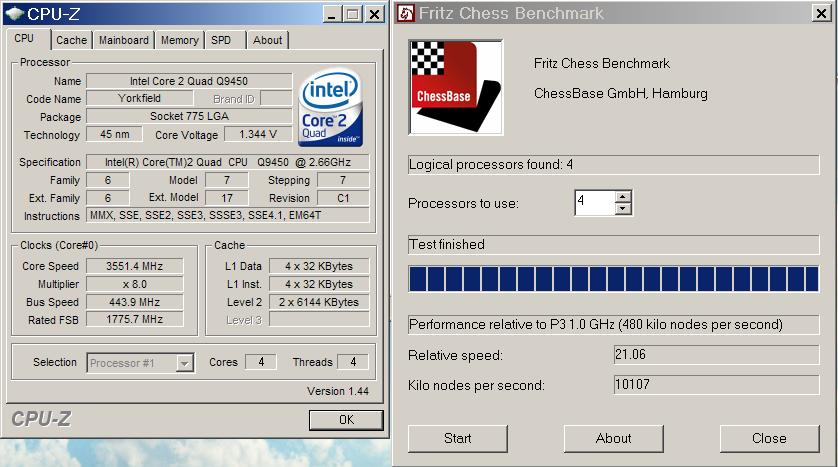838x467 pixels.
Task: Click the L1 Data cache value
Action: (x=319, y=266)
